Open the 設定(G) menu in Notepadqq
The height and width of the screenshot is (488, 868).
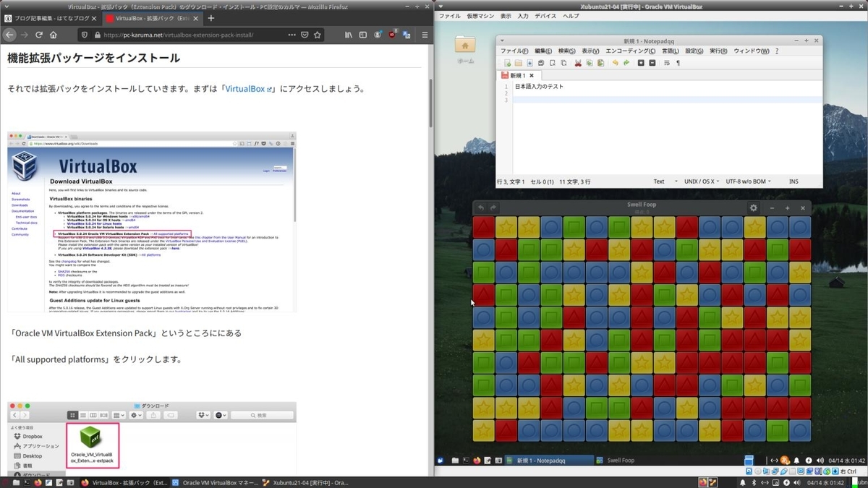point(694,51)
